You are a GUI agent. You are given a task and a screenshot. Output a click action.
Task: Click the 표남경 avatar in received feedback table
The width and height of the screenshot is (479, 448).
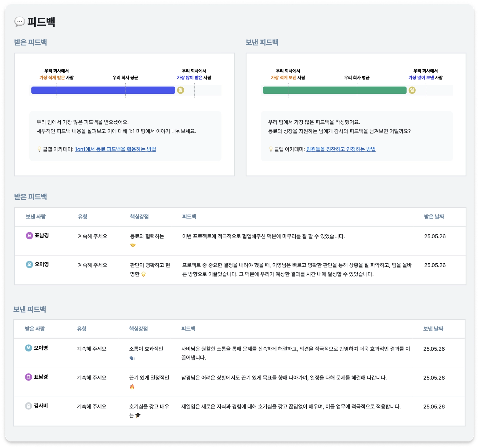pyautogui.click(x=29, y=235)
